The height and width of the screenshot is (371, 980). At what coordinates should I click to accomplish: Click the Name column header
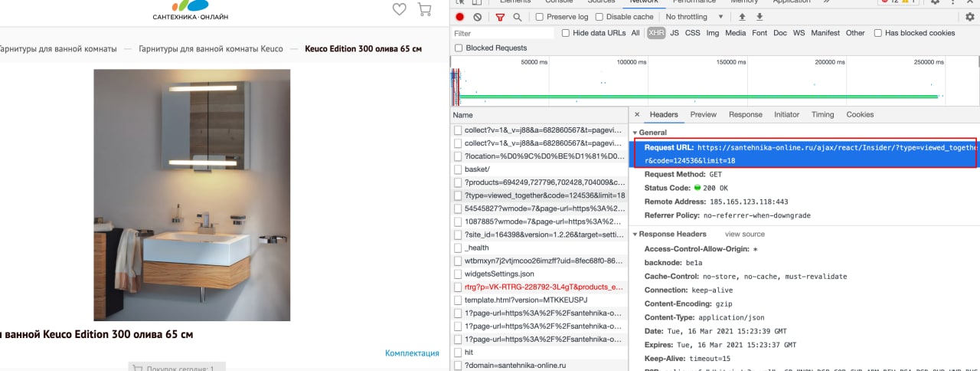coord(540,114)
